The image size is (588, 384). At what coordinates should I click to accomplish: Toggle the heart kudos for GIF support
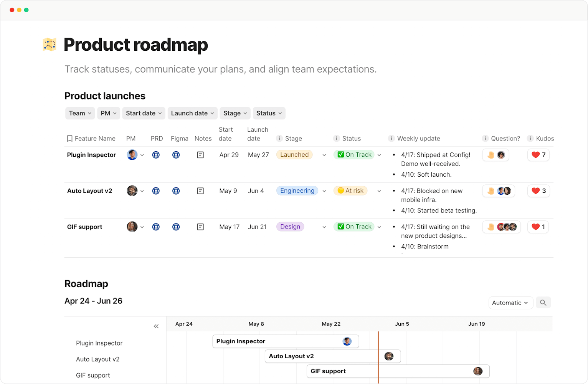(x=538, y=227)
